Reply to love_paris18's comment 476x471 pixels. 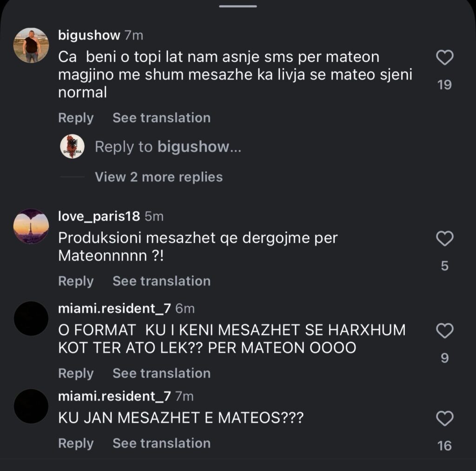(76, 281)
